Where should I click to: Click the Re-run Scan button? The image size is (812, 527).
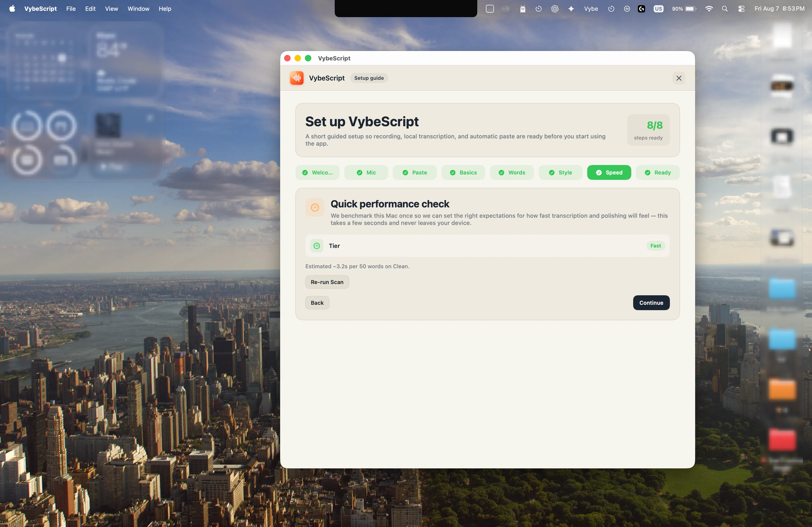pos(327,282)
